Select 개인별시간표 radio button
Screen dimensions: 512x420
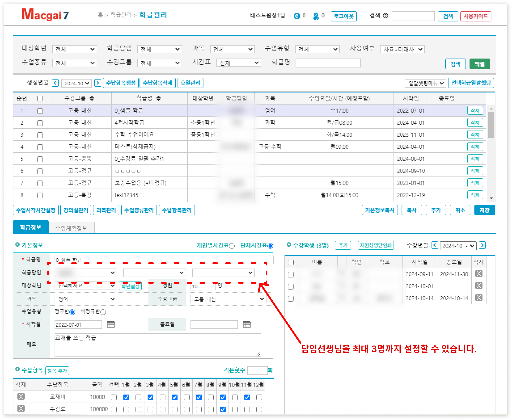[232, 246]
